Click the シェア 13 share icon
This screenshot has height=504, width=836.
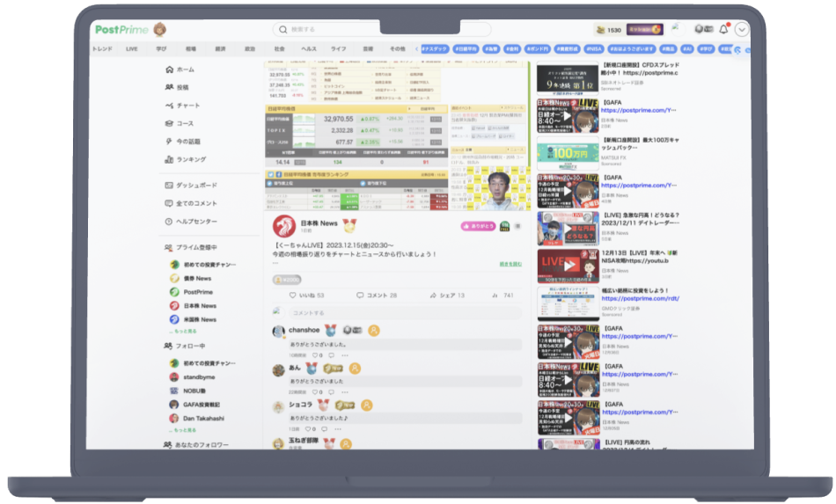pos(433,296)
